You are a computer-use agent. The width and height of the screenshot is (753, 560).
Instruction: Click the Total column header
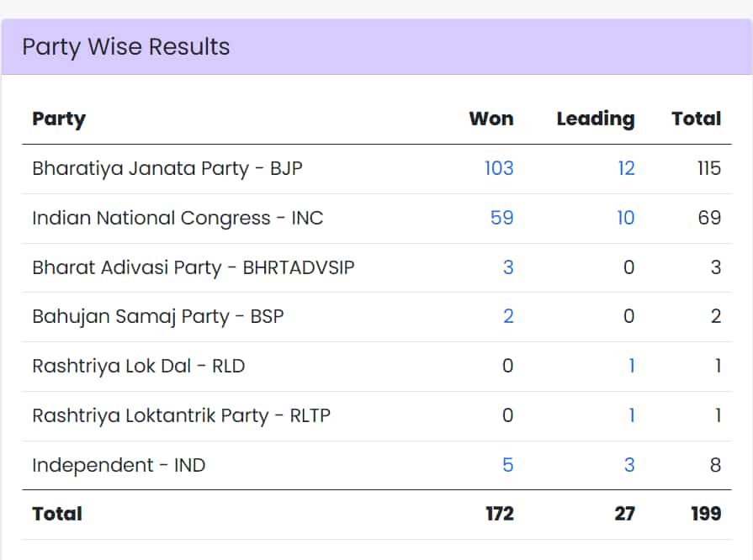tap(696, 119)
